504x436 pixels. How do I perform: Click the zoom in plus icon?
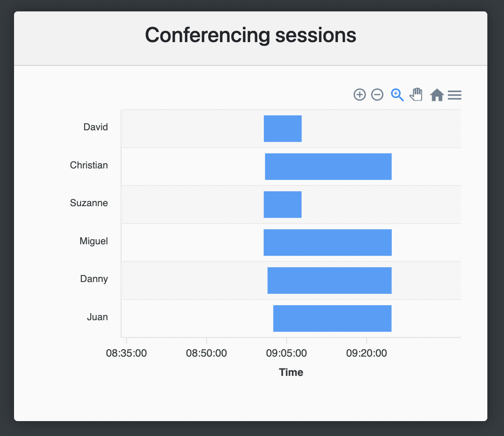359,95
